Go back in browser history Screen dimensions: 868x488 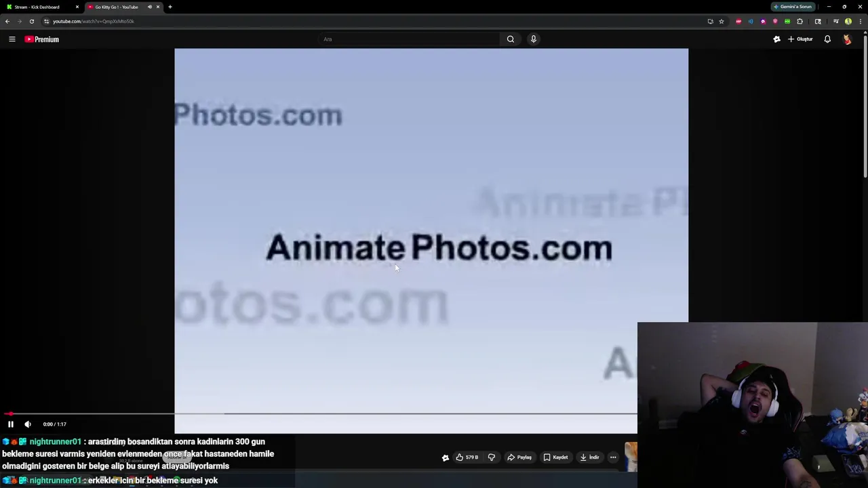7,21
